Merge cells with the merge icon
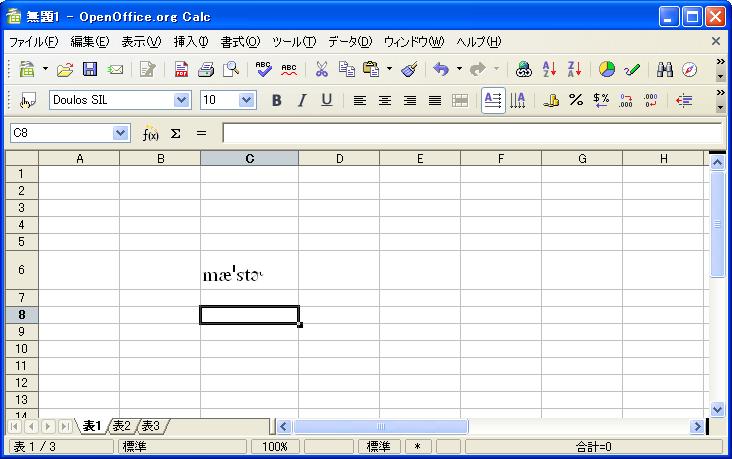This screenshot has height=459, width=732. pos(460,100)
